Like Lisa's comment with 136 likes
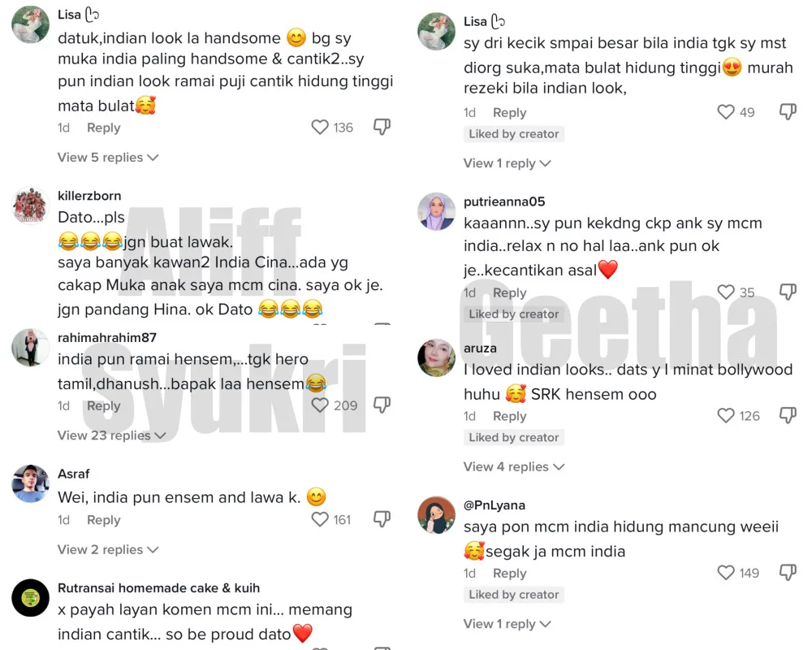 click(320, 127)
